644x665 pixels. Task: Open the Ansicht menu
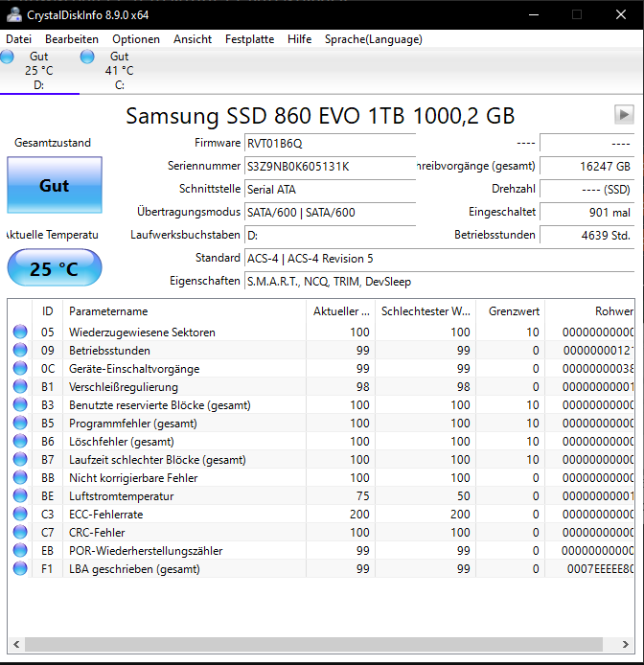(193, 39)
